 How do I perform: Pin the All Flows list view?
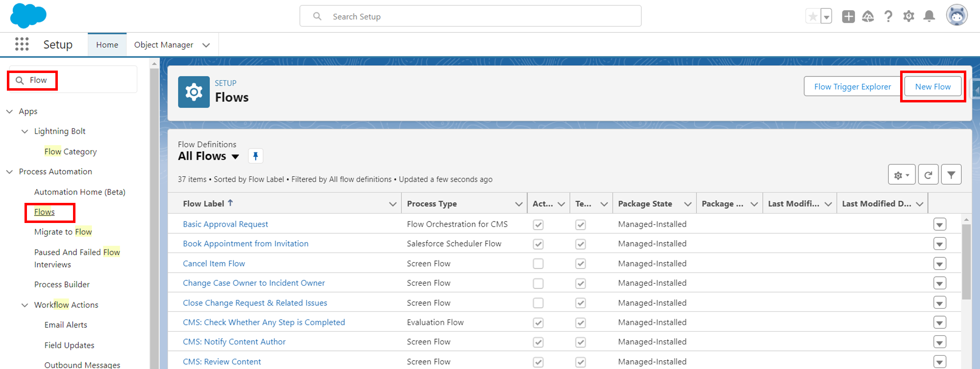pyautogui.click(x=255, y=156)
